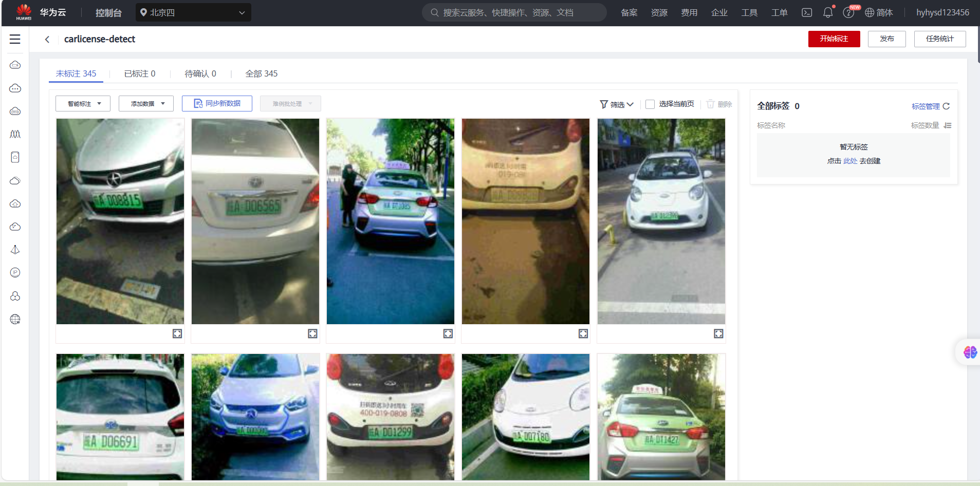This screenshot has width=980, height=486.
Task: Switch to the 未标注 345 tab
Action: (x=76, y=73)
